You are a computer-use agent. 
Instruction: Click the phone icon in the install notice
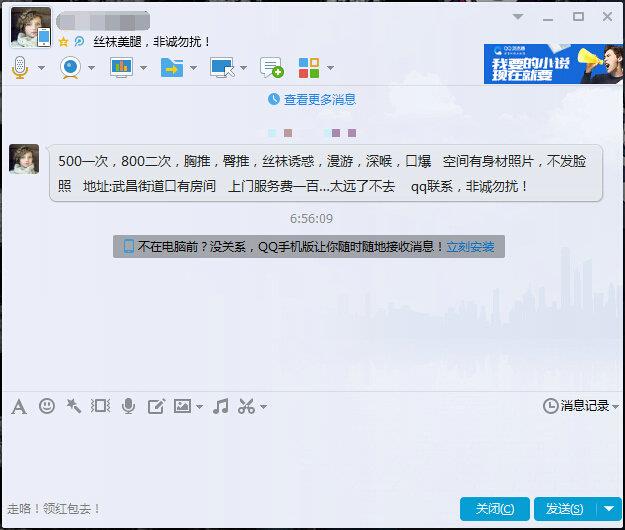(x=128, y=247)
